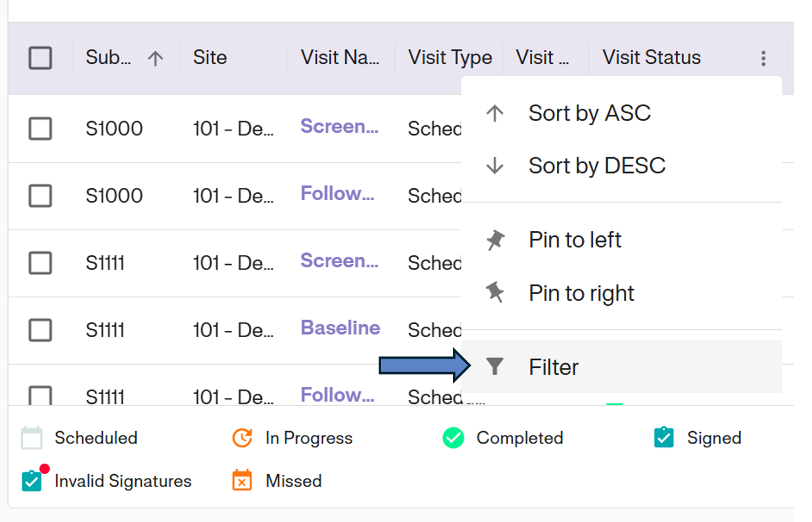
Task: Check the checkbox for the Baseline row
Action: tap(40, 330)
